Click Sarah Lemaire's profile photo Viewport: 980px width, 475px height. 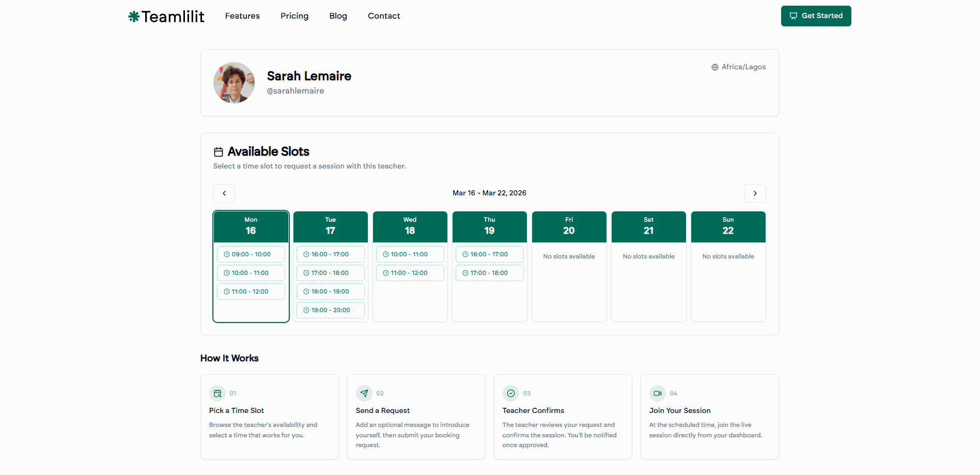pyautogui.click(x=234, y=83)
